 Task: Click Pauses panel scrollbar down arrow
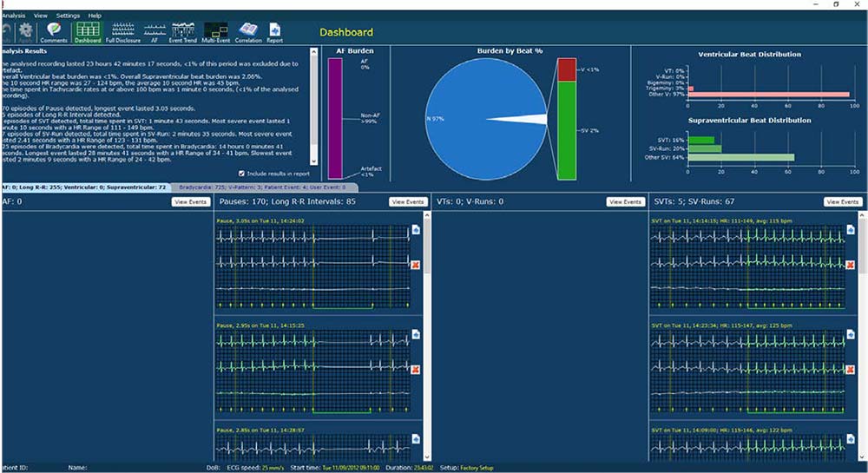click(x=426, y=457)
